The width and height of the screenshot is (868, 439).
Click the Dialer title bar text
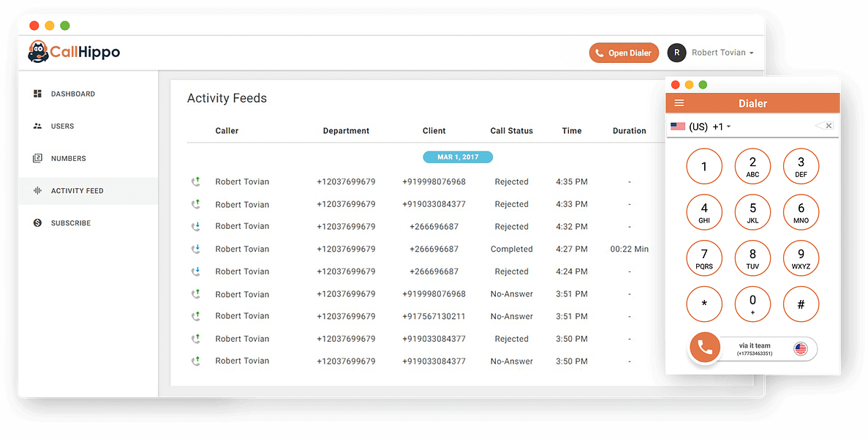(x=753, y=103)
